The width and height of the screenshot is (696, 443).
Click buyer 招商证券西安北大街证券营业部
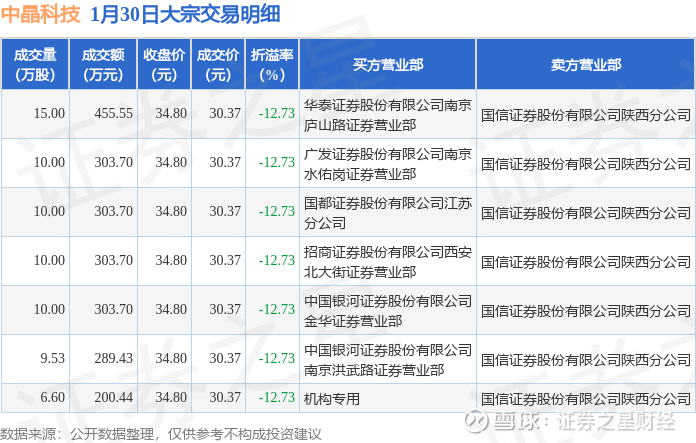click(x=388, y=261)
